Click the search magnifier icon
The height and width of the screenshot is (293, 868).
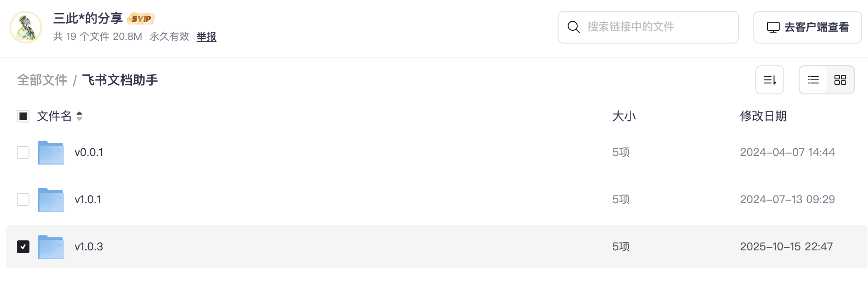574,27
